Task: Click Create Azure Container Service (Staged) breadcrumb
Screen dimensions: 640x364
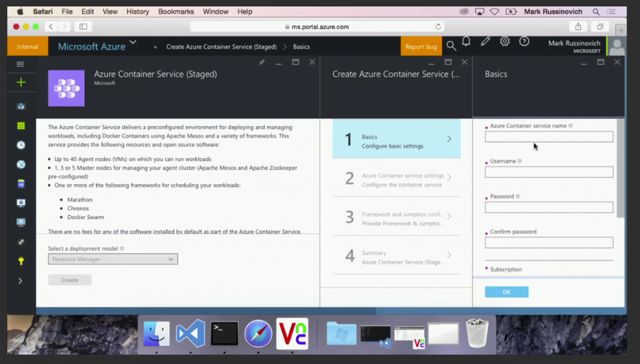Action: click(221, 47)
